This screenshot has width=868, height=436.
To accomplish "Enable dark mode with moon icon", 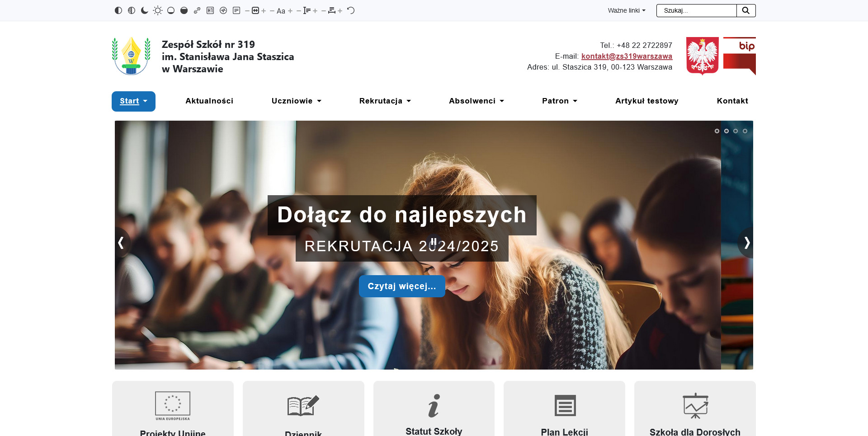I will (144, 10).
